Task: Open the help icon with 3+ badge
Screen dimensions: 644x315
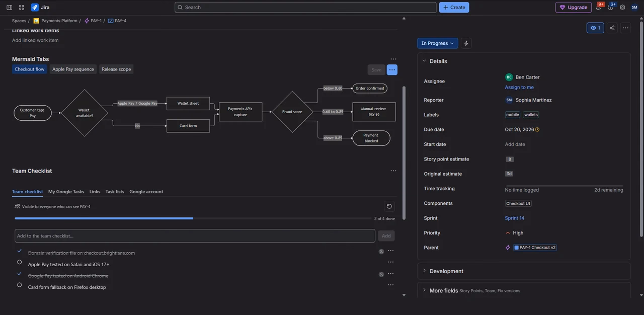Action: 610,7
